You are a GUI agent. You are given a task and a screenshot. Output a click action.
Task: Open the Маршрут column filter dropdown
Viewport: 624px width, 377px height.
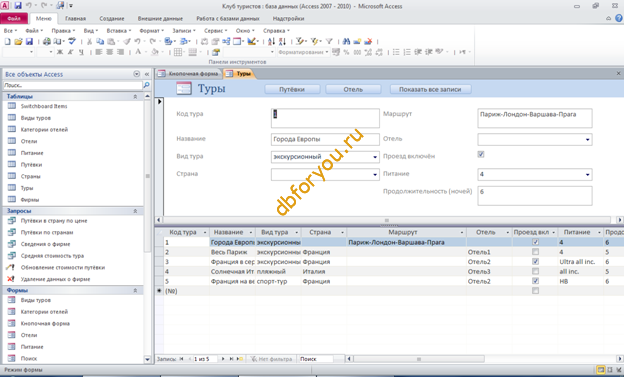(x=462, y=232)
